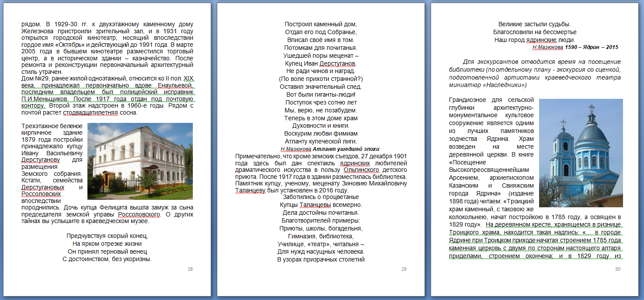The width and height of the screenshot is (644, 300).
Task: Click the attribution "Н.Мазюкова Атлант ушедшей эпохи"
Action: pyautogui.click(x=330, y=149)
